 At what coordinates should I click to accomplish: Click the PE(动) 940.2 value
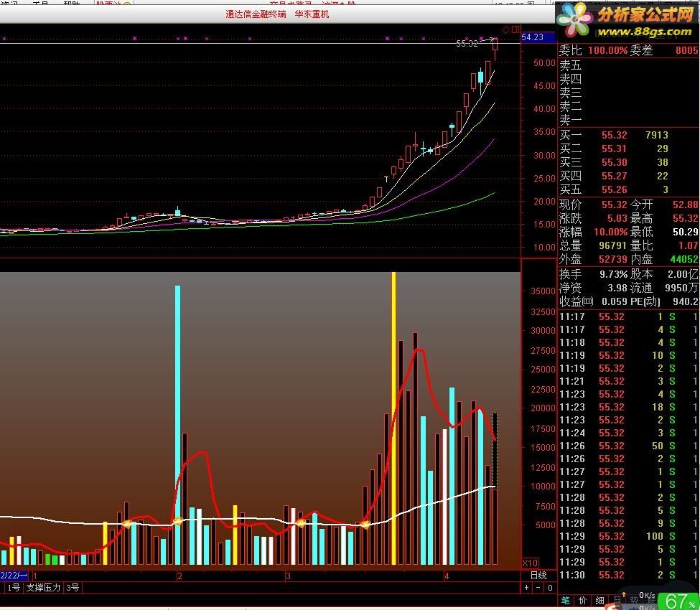685,301
